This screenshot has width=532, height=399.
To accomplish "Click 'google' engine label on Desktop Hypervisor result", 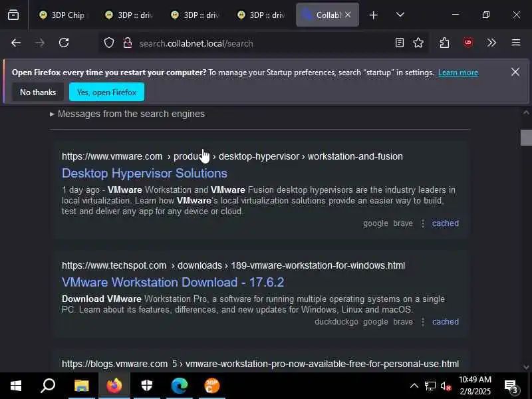I will 376,223.
